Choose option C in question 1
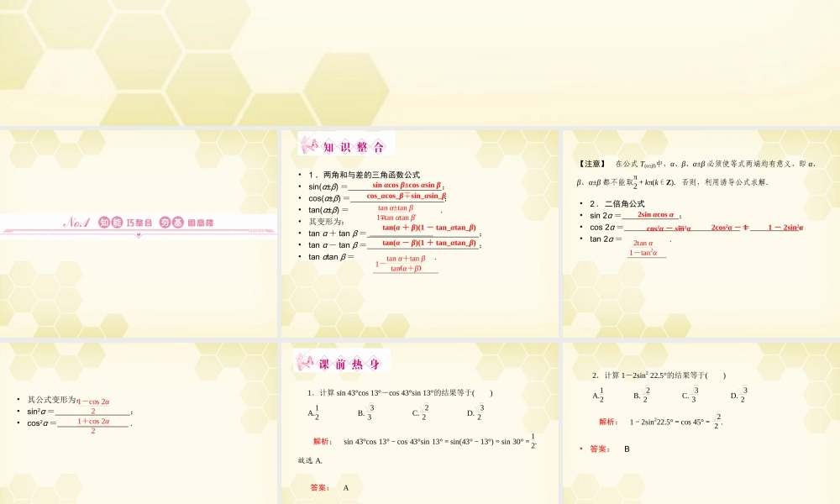 tap(421, 412)
